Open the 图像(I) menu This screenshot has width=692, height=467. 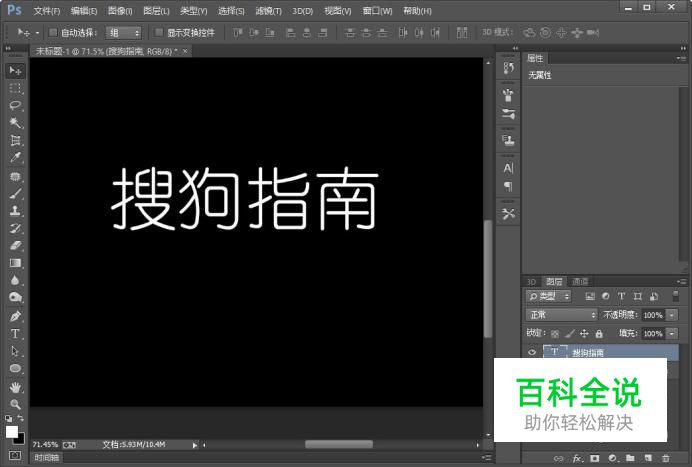coord(120,11)
